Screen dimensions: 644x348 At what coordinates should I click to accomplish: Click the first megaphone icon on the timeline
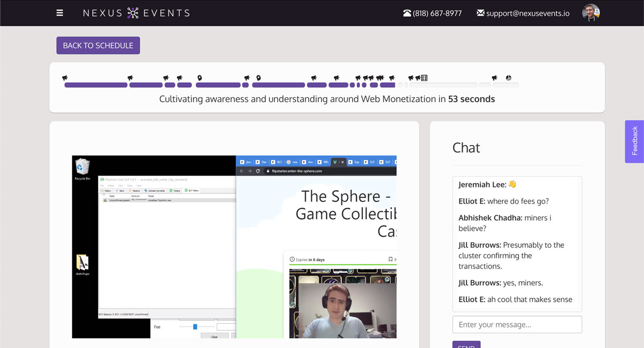tap(65, 78)
